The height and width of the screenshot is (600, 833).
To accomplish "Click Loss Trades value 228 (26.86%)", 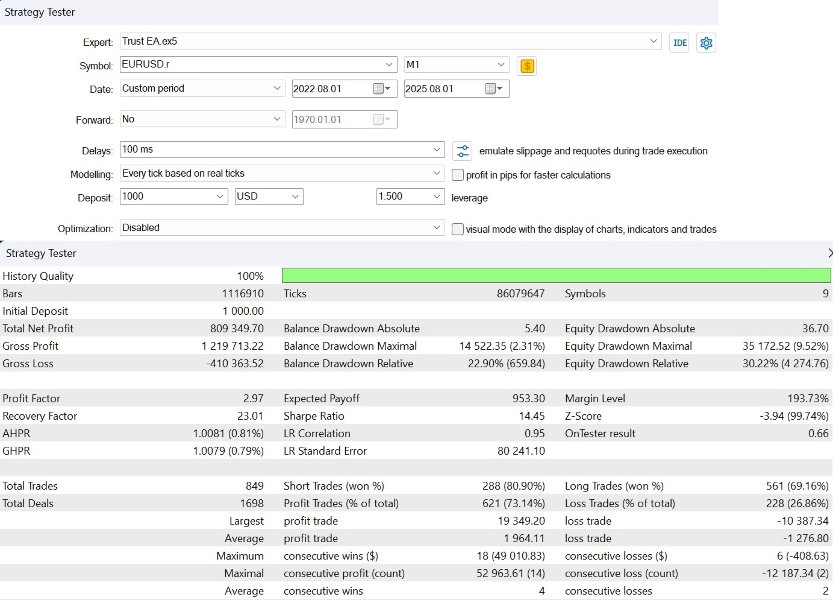I will [797, 503].
